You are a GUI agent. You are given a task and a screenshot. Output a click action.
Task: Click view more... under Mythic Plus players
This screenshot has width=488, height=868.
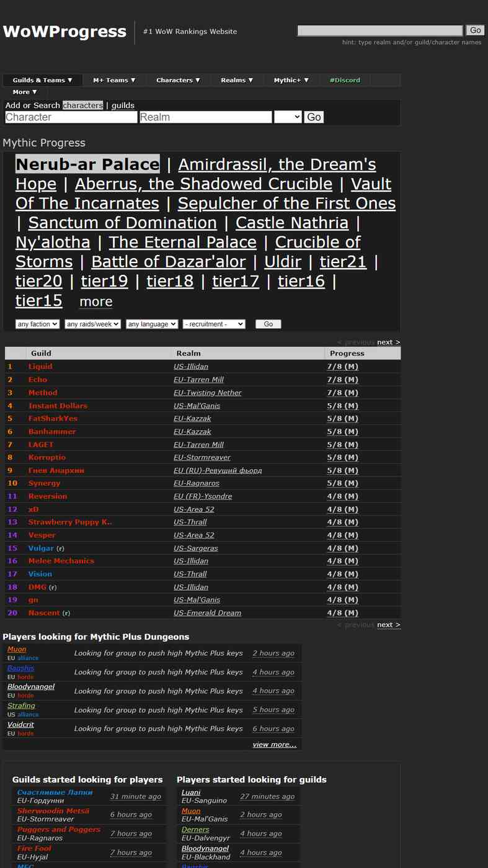(x=275, y=745)
